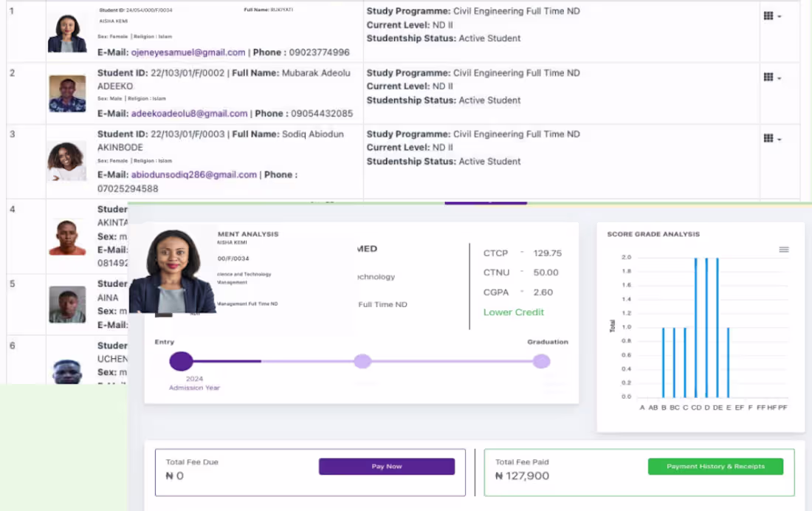812x511 pixels.
Task: Click phone number 07025294588
Action: [x=128, y=188]
